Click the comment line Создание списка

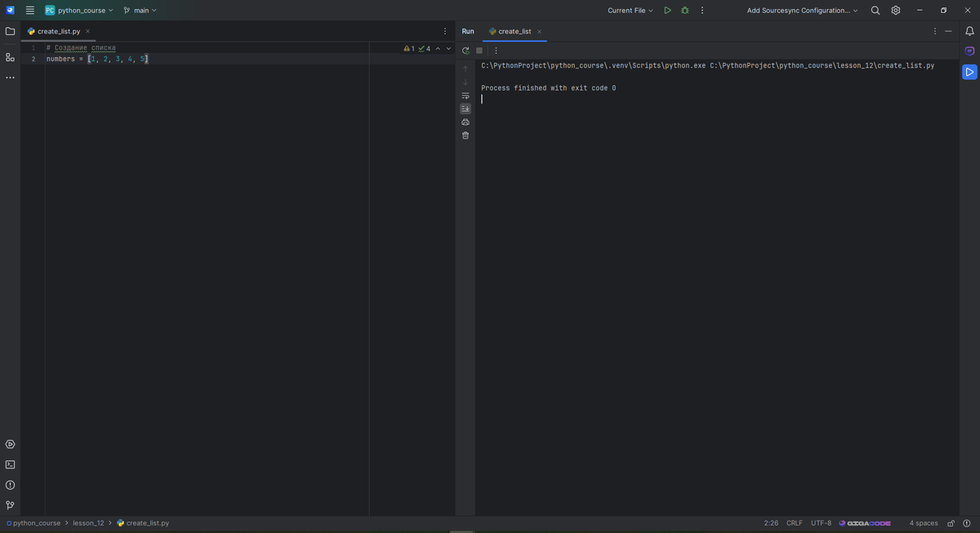81,48
